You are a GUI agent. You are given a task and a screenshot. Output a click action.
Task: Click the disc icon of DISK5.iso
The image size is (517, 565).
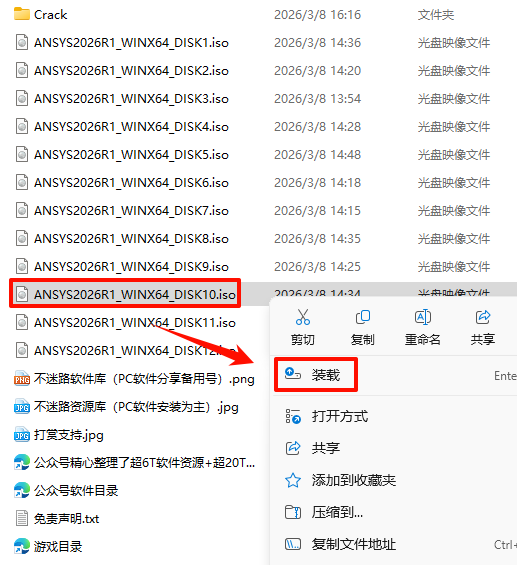tap(22, 155)
